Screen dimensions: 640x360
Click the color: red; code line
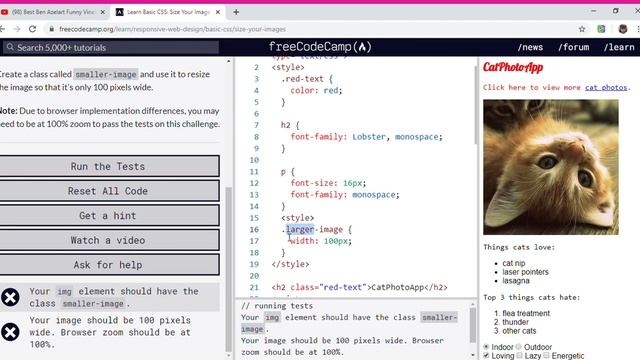(316, 90)
